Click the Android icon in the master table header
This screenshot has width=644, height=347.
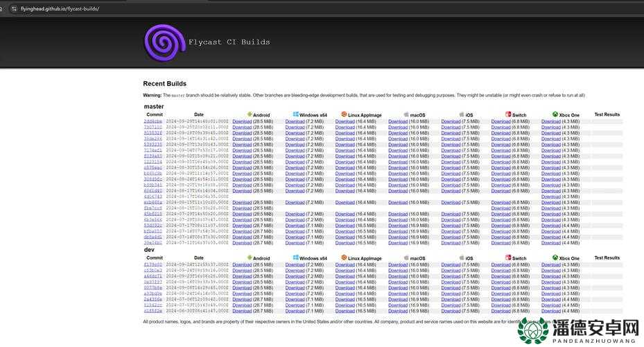tap(250, 115)
